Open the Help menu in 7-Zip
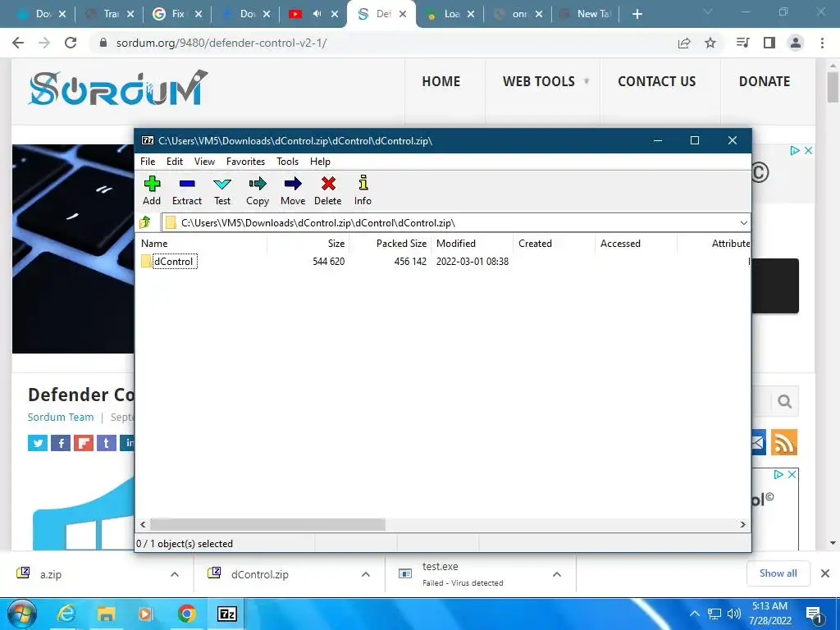The image size is (840, 630). pos(321,162)
